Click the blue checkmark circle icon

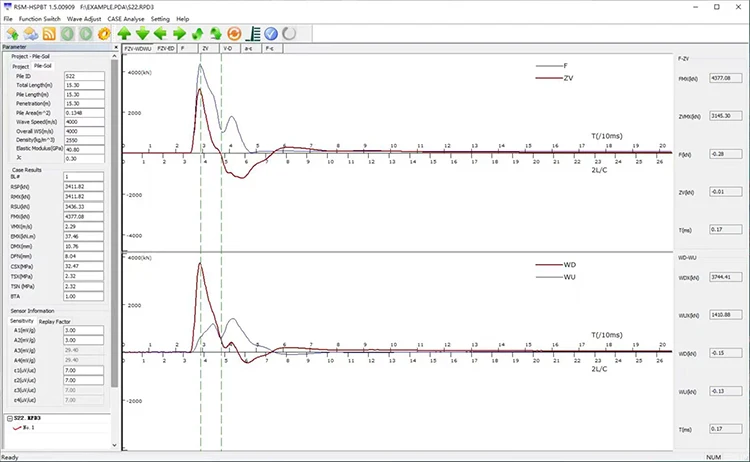(270, 33)
